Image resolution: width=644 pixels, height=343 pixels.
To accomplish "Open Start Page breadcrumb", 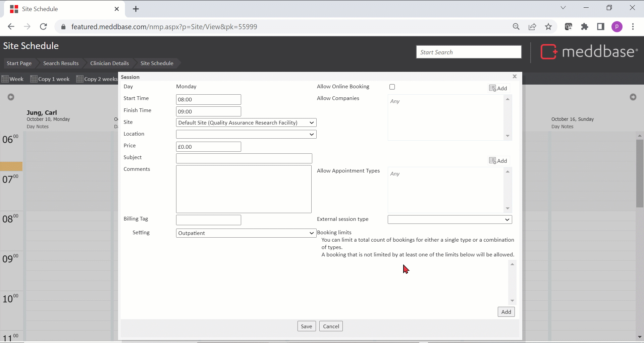I will click(x=19, y=63).
